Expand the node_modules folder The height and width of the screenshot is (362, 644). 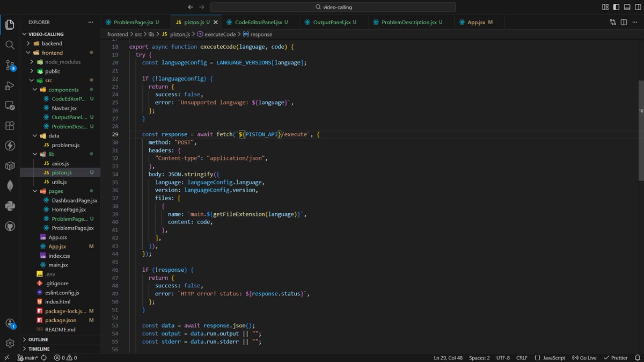click(60, 62)
